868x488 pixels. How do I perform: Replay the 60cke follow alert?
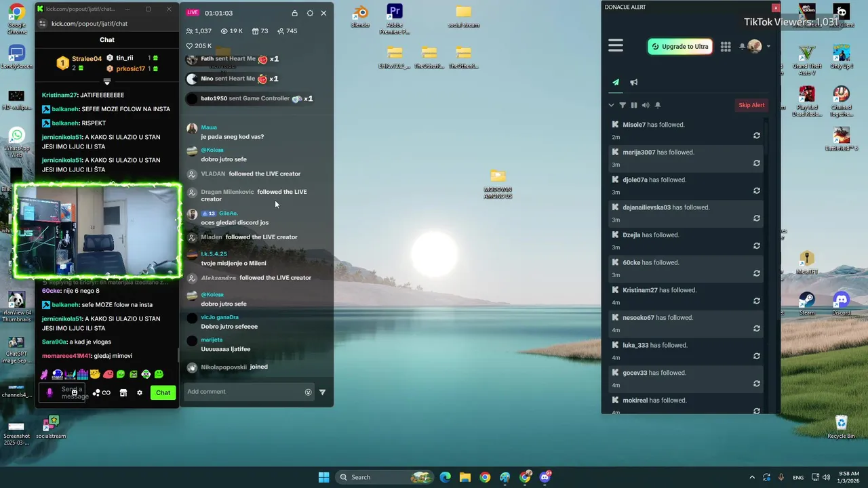click(x=756, y=273)
